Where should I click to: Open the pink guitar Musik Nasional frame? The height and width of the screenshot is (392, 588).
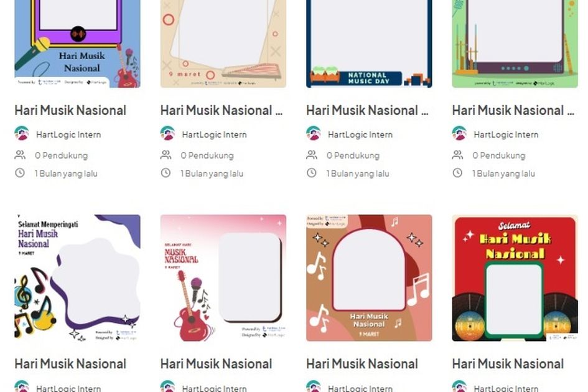pyautogui.click(x=223, y=278)
